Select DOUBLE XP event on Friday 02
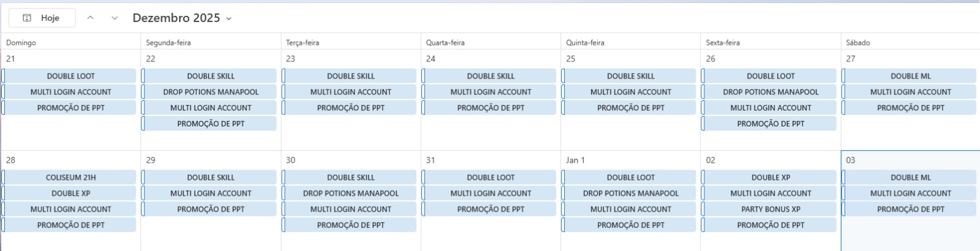980x251 pixels. coord(770,177)
